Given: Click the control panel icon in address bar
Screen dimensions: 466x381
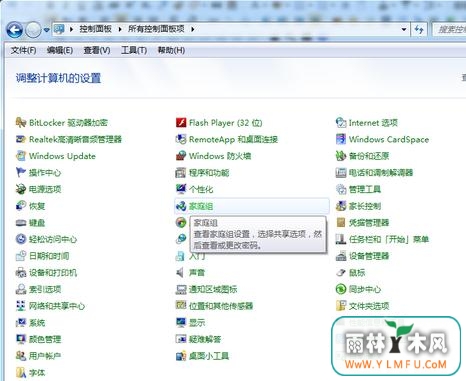Looking at the screenshot, I should (59, 29).
